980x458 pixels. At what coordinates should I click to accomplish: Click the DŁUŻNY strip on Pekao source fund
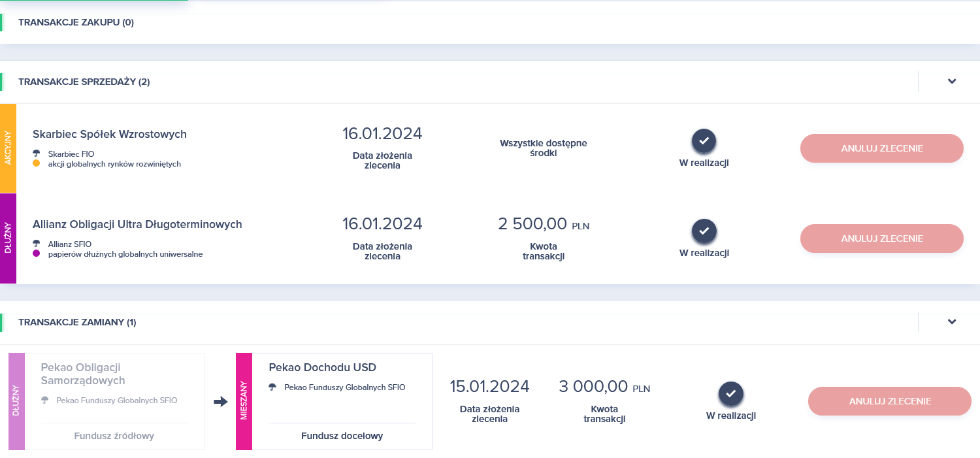pos(16,401)
